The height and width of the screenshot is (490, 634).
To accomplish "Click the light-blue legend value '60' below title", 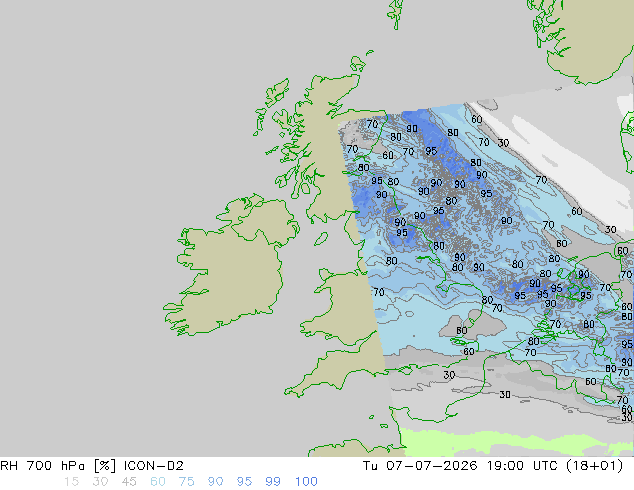I will [x=158, y=482].
